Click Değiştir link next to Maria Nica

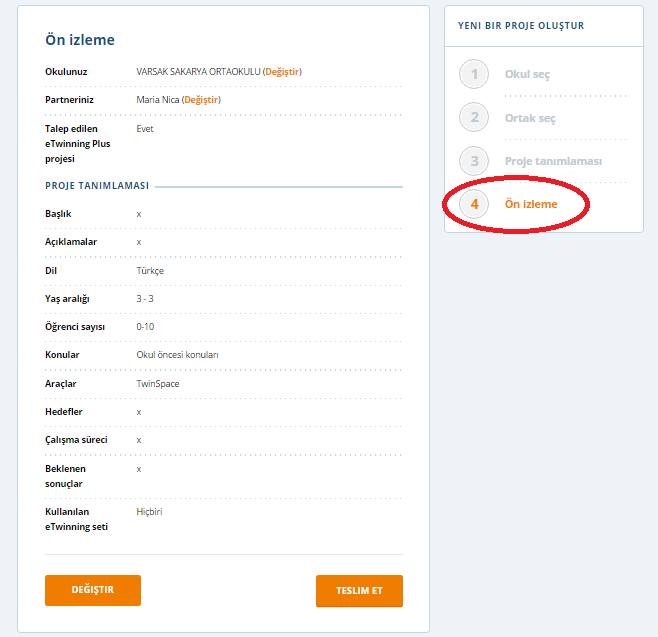click(201, 100)
